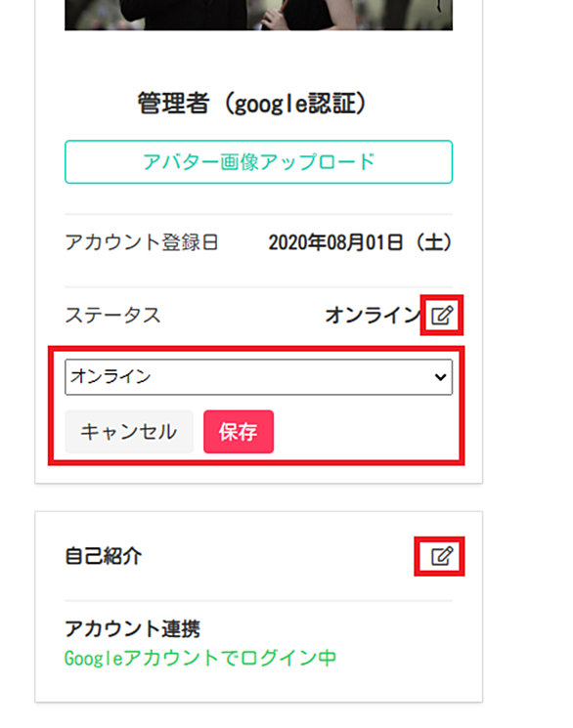Click the キャンセル button

coord(129,431)
